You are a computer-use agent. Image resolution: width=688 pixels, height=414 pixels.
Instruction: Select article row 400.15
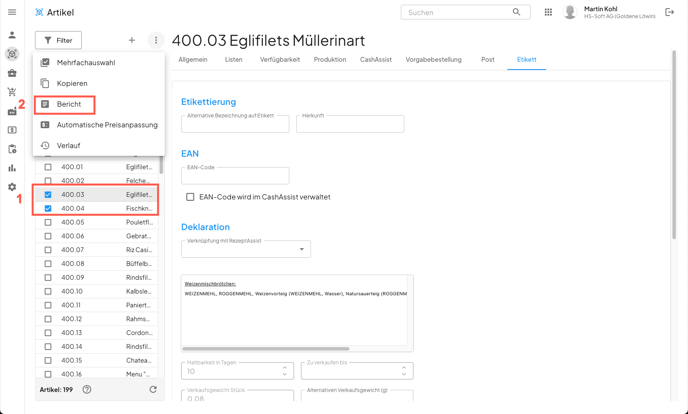[97, 360]
